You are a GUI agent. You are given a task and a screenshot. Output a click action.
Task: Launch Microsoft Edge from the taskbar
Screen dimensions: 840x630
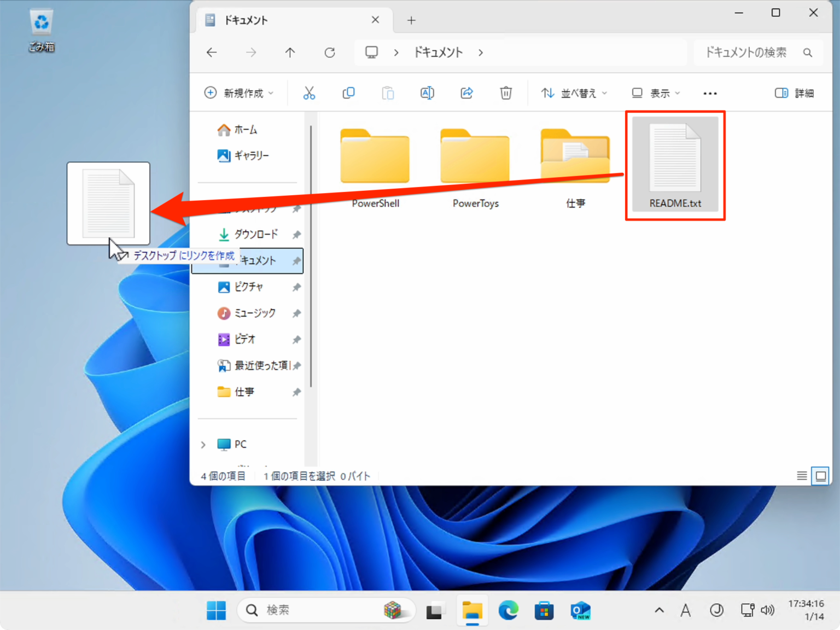click(x=509, y=610)
